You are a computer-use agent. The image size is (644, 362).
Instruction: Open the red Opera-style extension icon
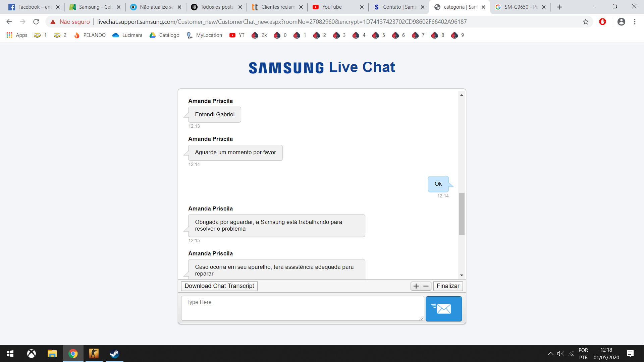603,22
